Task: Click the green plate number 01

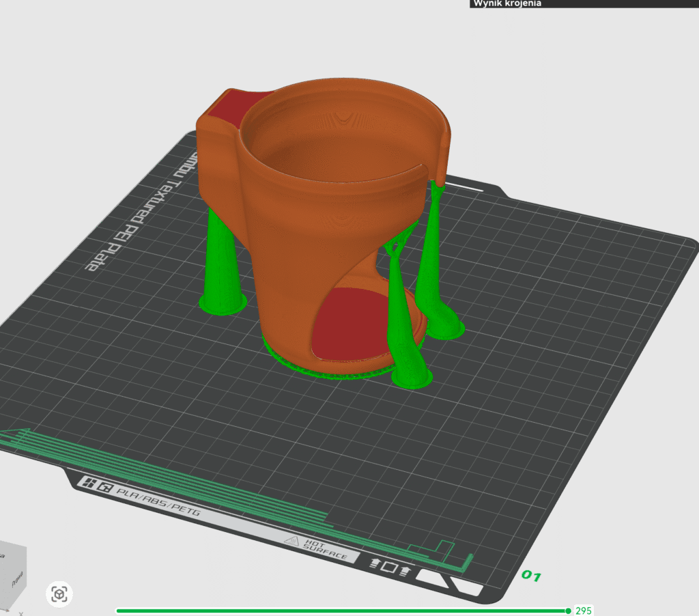Action: [532, 576]
